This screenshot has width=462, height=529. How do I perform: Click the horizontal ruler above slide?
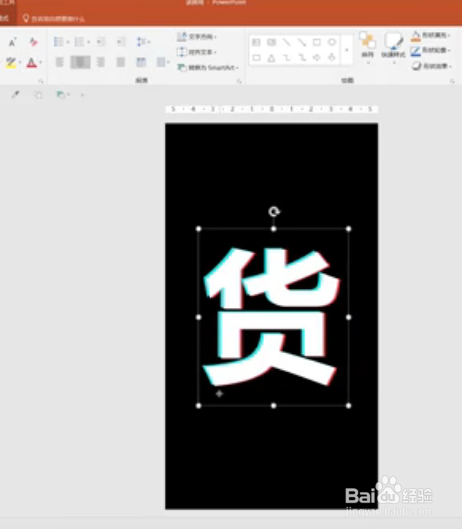pos(272,109)
